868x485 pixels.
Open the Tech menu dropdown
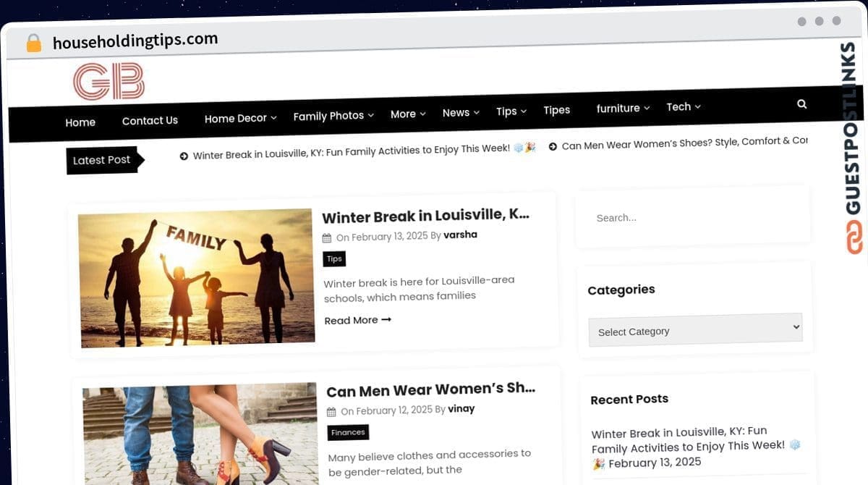pos(683,107)
